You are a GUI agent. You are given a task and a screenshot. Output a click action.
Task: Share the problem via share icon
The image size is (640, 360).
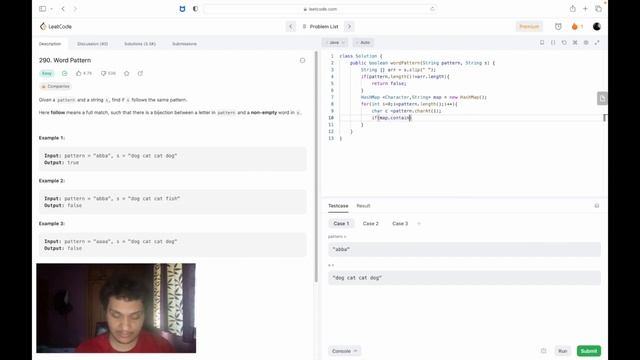[140, 73]
